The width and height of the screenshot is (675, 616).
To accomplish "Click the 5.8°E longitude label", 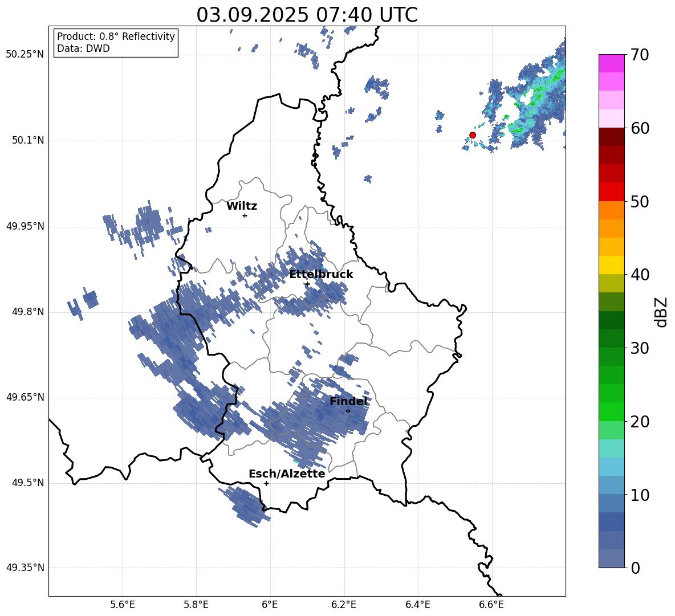I will [x=196, y=605].
